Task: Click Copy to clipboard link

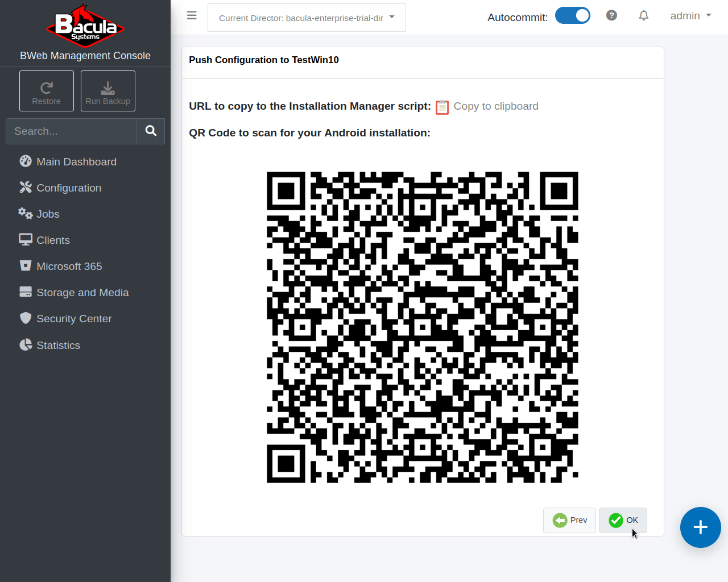Action: 496,106
